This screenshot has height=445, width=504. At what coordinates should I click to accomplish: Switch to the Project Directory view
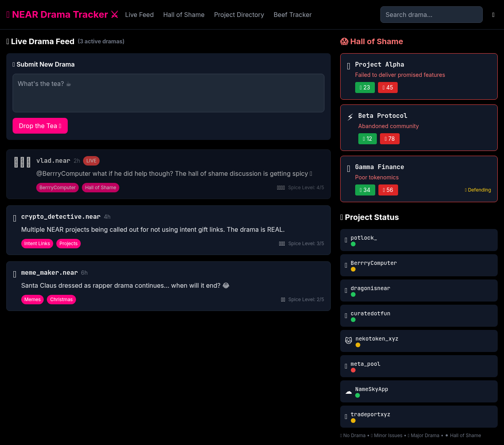pos(239,15)
